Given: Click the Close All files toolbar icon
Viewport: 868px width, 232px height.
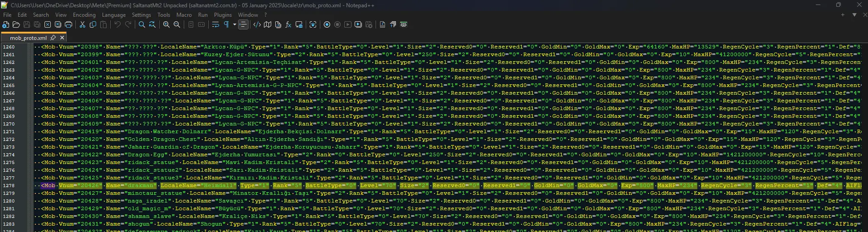Looking at the screenshot, I should [x=58, y=24].
